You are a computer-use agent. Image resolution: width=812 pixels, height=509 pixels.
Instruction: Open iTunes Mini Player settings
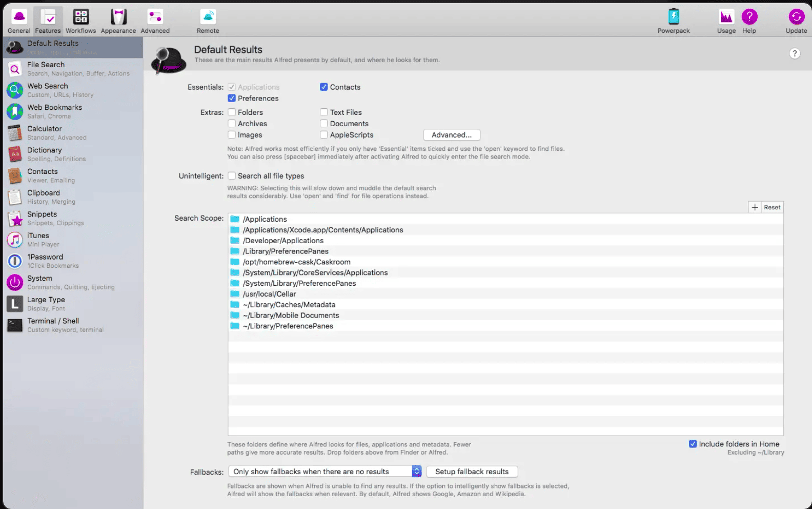coord(73,240)
